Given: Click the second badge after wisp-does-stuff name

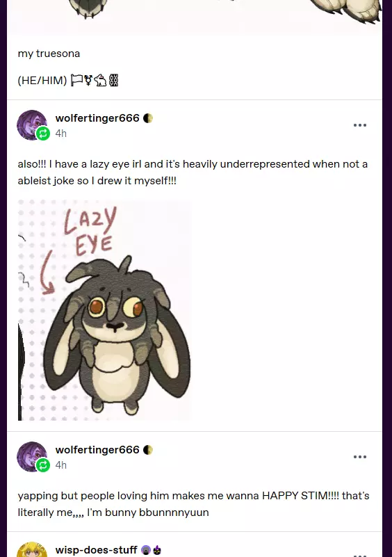Looking at the screenshot, I should pyautogui.click(x=156, y=550).
